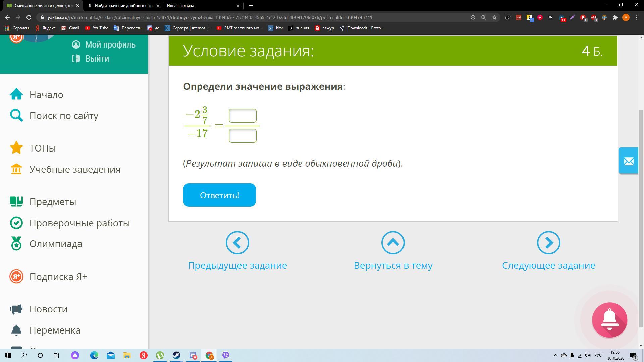Click the previous task arrow circle
Image resolution: width=644 pixels, height=362 pixels.
pyautogui.click(x=237, y=243)
